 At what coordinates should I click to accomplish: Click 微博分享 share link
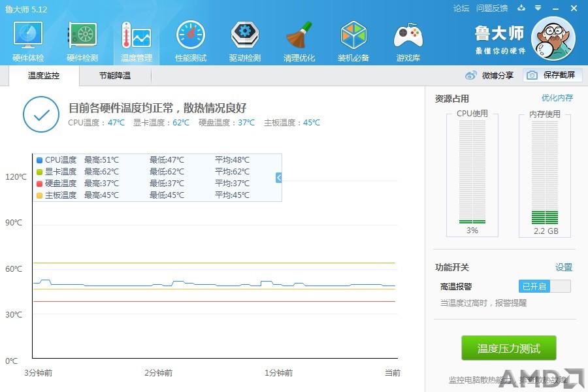[x=498, y=75]
